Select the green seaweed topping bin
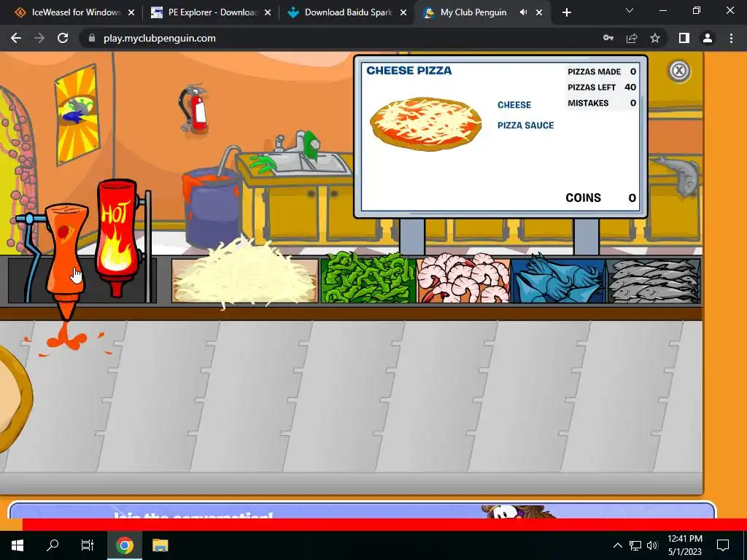This screenshot has width=747, height=560. [x=368, y=279]
